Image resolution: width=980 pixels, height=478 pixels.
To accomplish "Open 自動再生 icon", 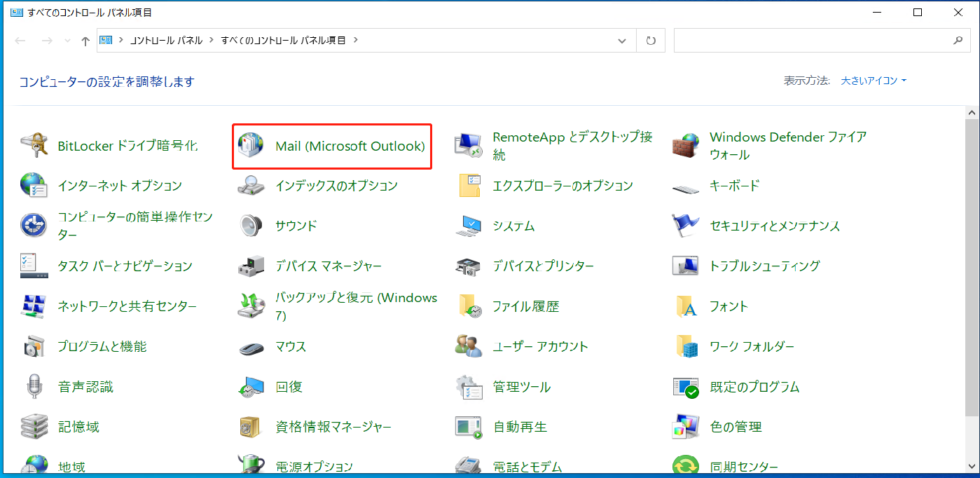I will [468, 426].
